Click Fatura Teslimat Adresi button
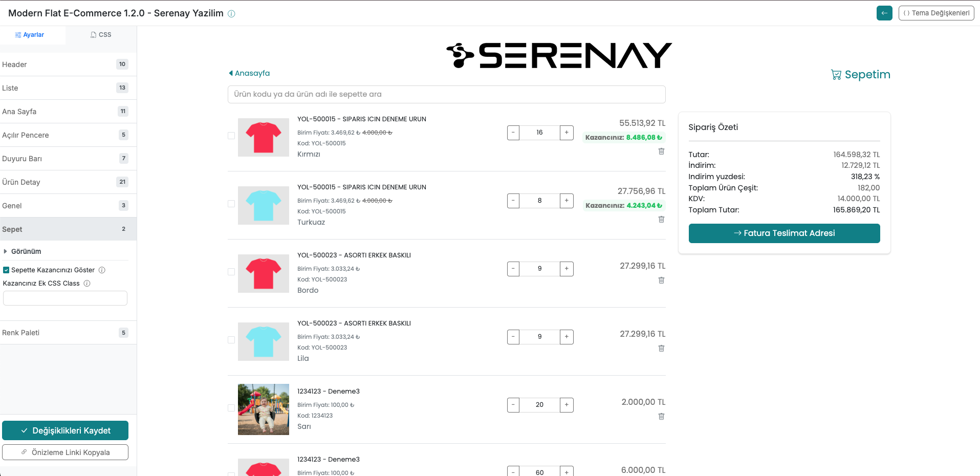This screenshot has width=980, height=476. coord(784,233)
